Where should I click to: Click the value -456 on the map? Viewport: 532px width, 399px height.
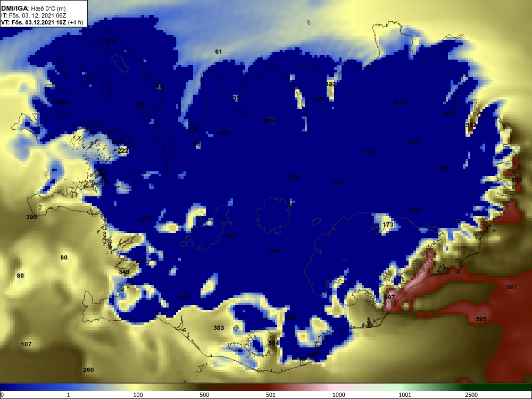[x=110, y=41]
